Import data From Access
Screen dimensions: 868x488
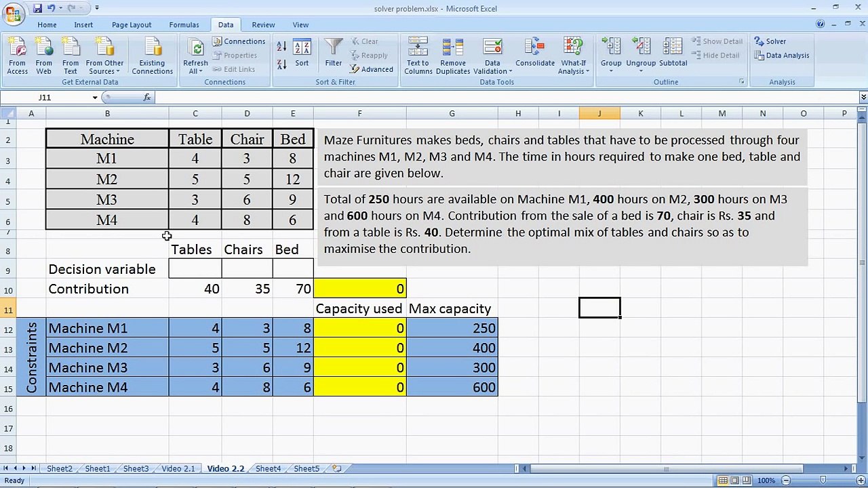click(x=17, y=57)
